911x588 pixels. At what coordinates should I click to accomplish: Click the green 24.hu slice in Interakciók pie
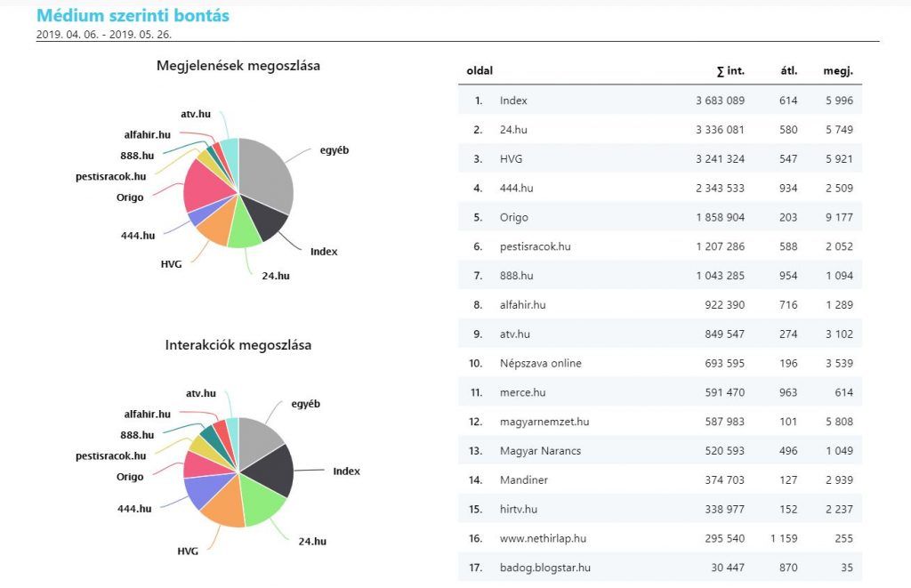[261, 501]
